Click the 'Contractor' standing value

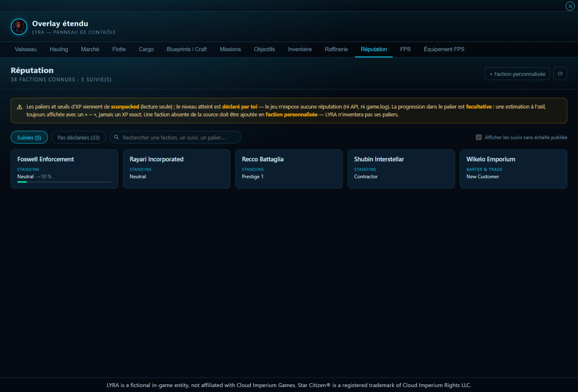coord(366,177)
